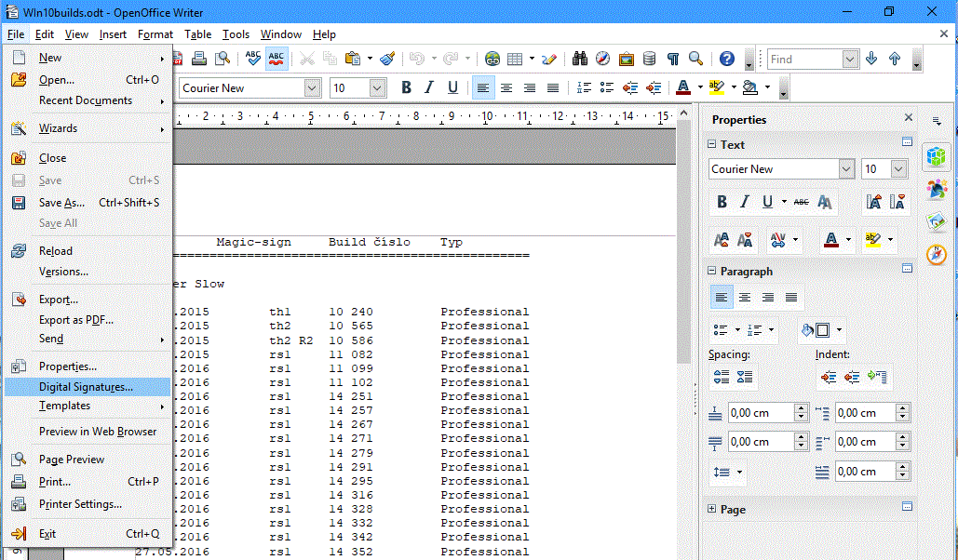Select Digital Signatures from the File menu
Screen dimensions: 958x560
86,387
